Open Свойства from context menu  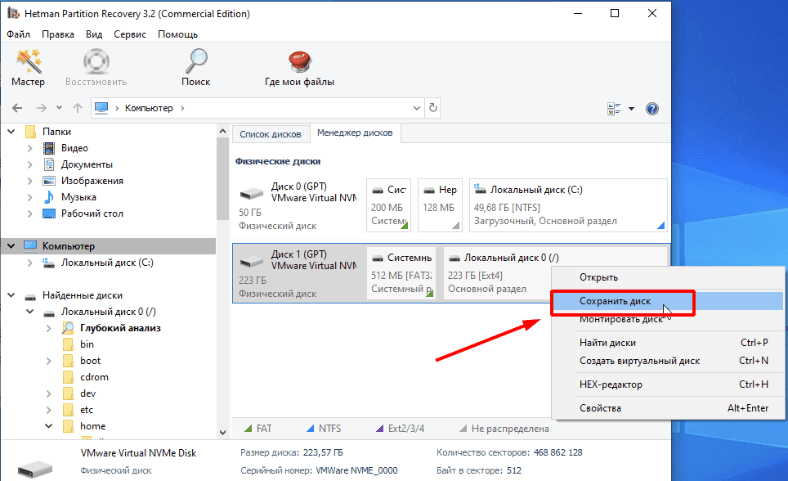[668, 408]
